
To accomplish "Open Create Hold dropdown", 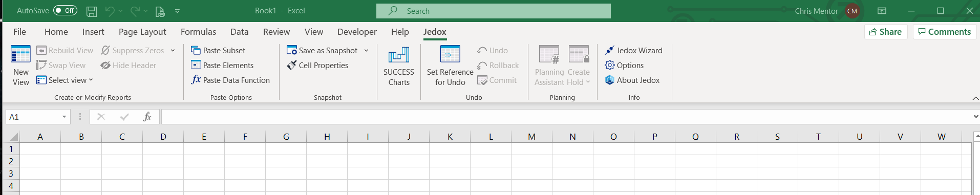I will click(579, 66).
